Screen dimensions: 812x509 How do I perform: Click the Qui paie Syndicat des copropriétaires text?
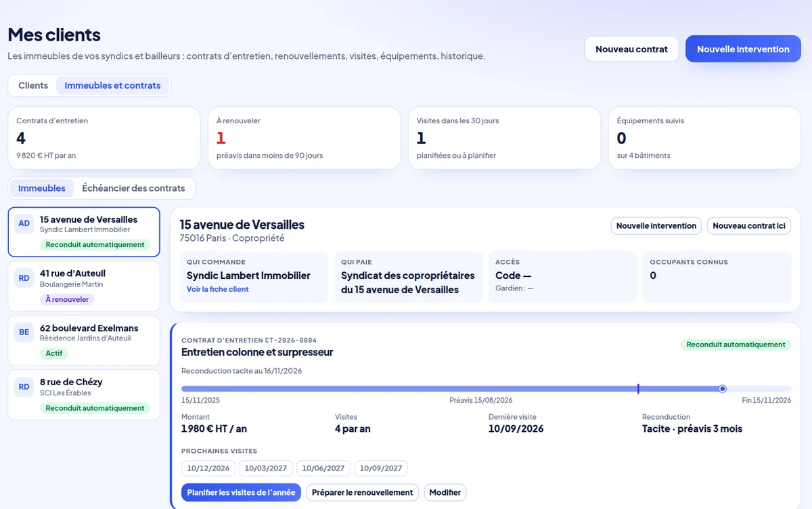pyautogui.click(x=408, y=283)
